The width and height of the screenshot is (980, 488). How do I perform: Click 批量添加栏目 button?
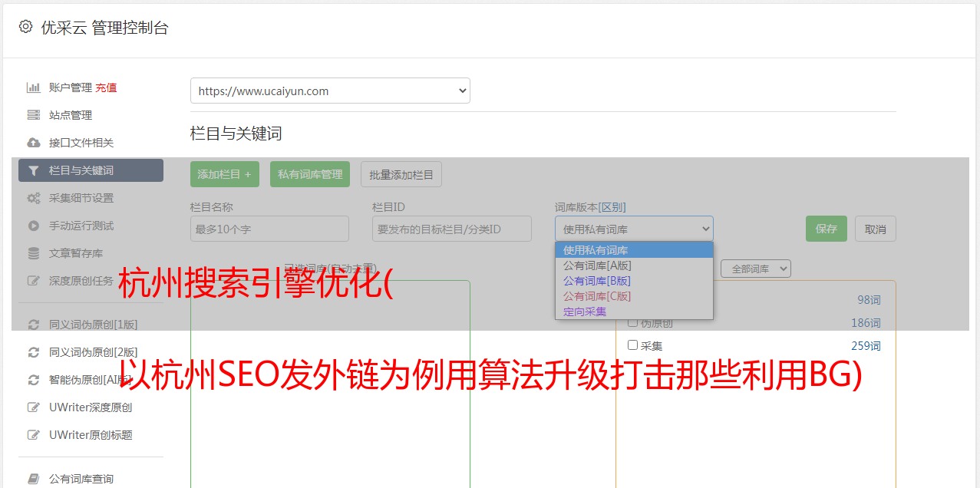[x=401, y=174]
